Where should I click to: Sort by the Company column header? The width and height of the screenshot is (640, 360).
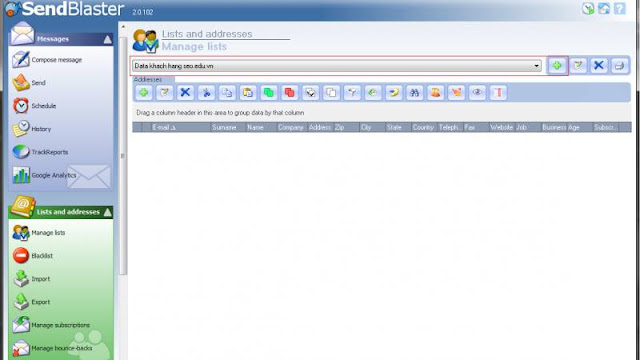[x=292, y=127]
